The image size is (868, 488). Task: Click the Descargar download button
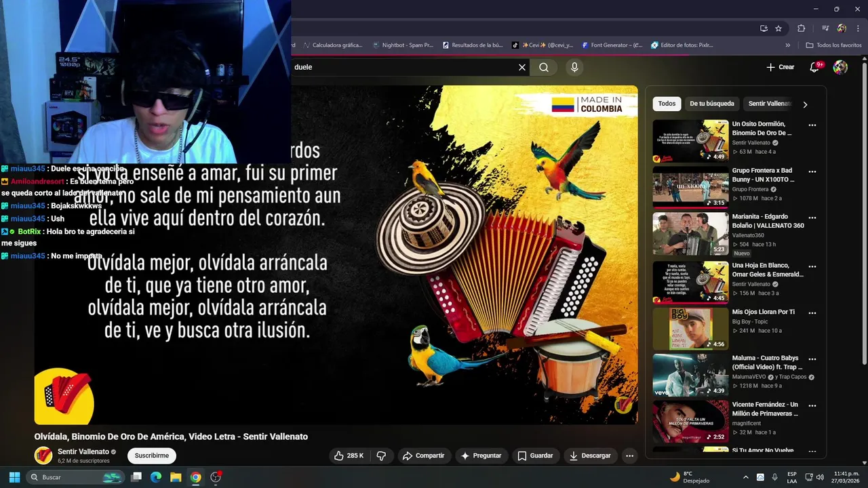[x=590, y=455]
